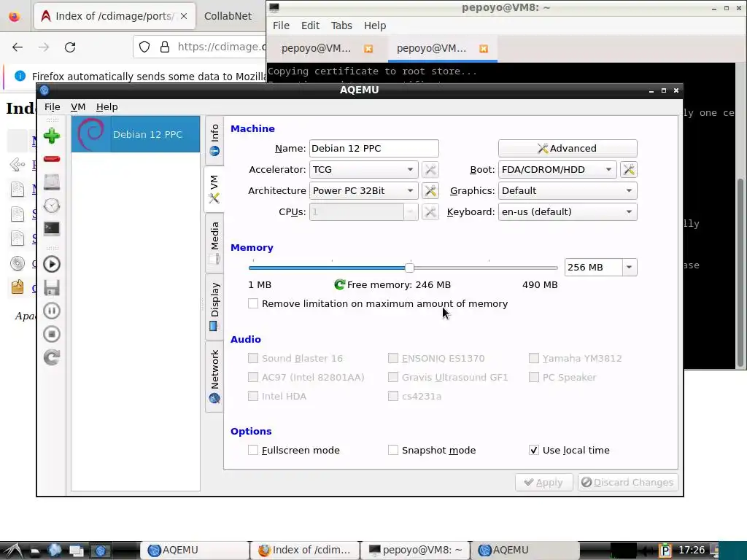Click the Discard Changes button
Image resolution: width=747 pixels, height=560 pixels.
[627, 483]
